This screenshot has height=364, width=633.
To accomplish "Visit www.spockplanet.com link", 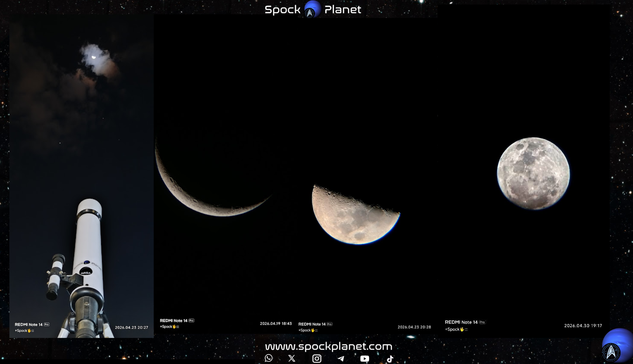I will click(x=329, y=346).
